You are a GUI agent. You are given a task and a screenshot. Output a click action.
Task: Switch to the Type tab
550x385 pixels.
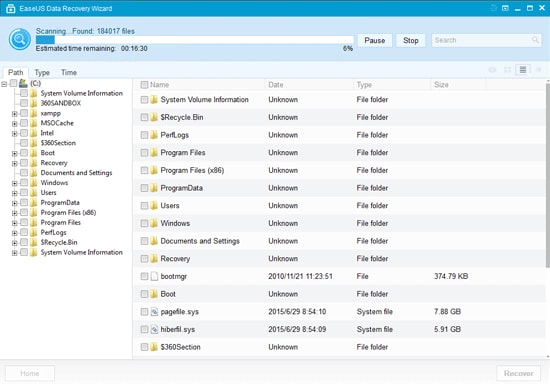(42, 72)
